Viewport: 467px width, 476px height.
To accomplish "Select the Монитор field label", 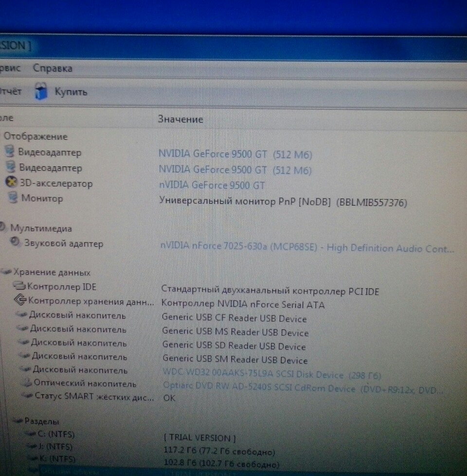I will 42,198.
